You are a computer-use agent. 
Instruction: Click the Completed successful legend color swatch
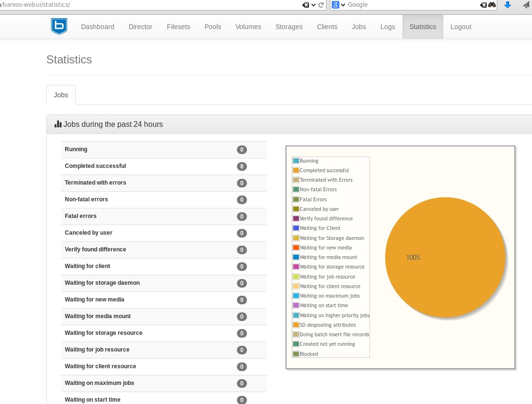pos(296,170)
